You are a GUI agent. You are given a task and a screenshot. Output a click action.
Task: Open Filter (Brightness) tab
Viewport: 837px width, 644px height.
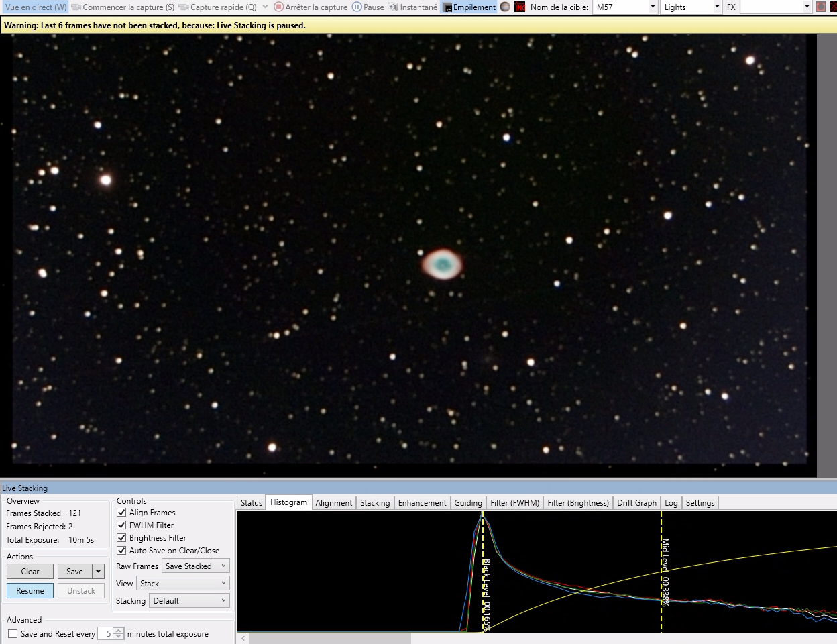[578, 503]
